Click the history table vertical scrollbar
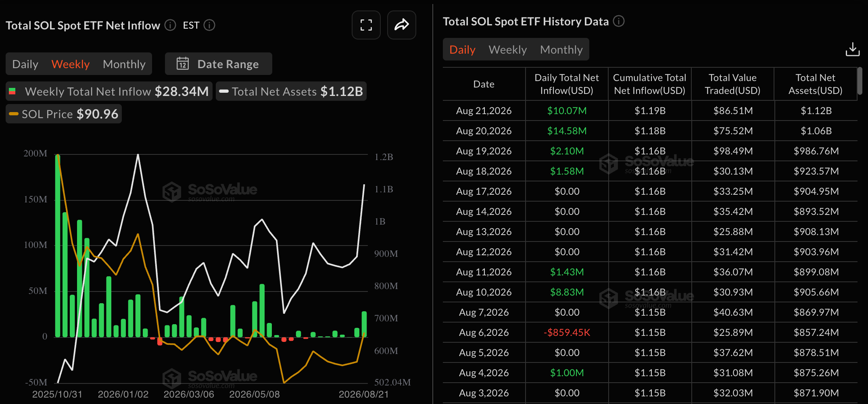868x404 pixels. point(860,81)
